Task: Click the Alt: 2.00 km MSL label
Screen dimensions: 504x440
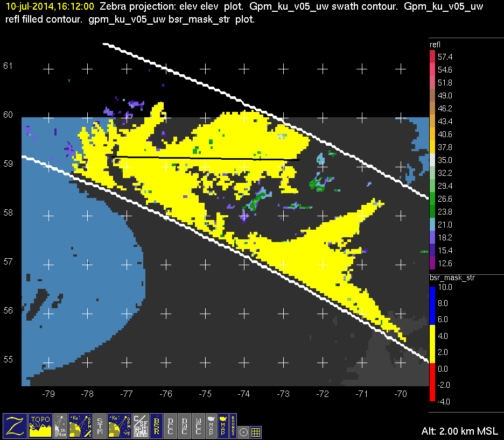Action: 460,431
